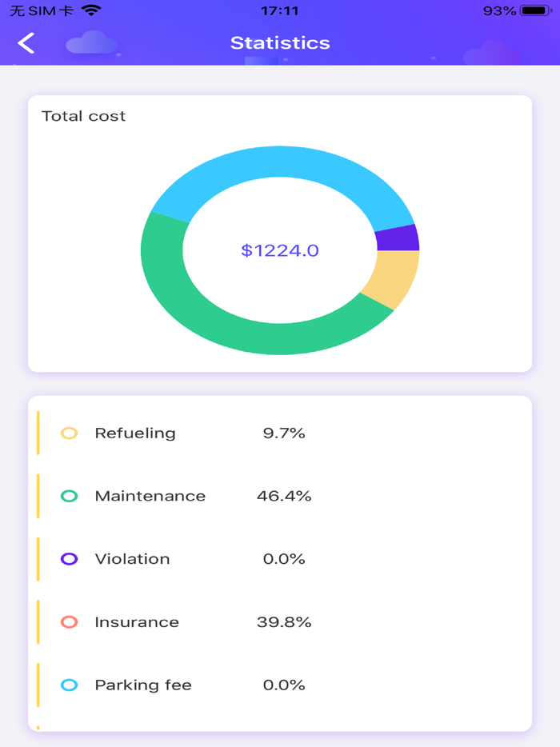Click the Violation purple circle icon
The image size is (560, 747).
(x=70, y=559)
